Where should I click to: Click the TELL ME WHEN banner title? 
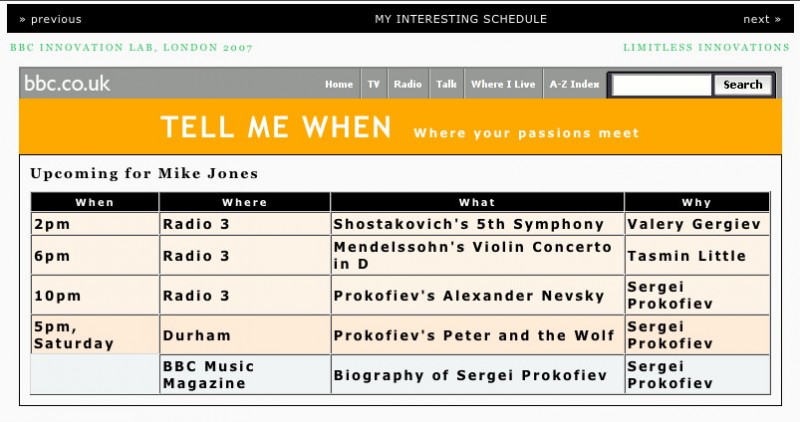[x=276, y=128]
